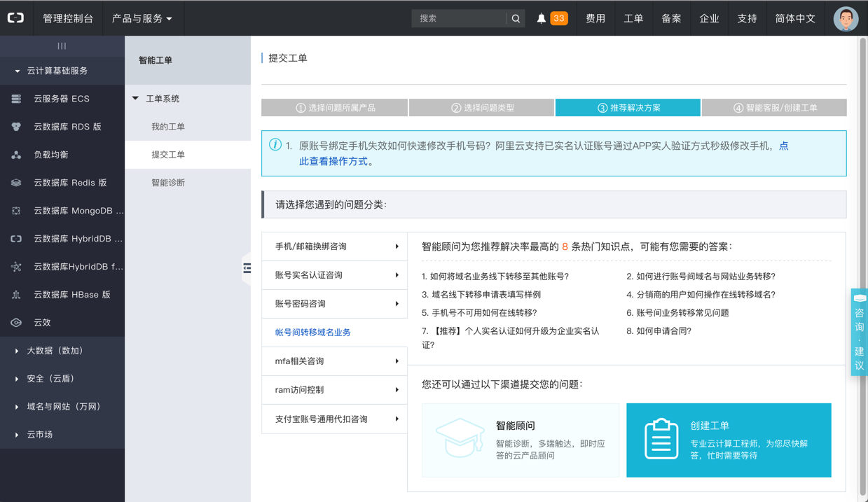Screen dimensions: 868x502
Task: Select step 3 推荐解决方案
Action: (628, 108)
